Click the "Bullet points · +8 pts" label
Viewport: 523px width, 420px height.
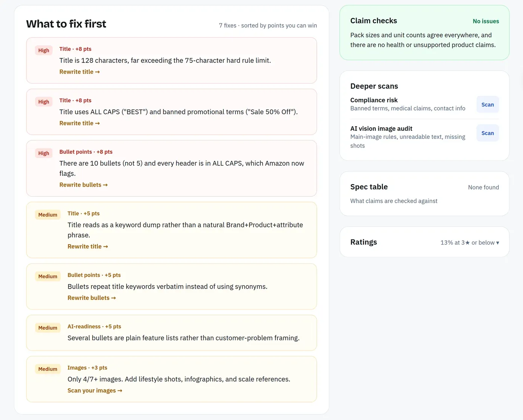point(86,152)
